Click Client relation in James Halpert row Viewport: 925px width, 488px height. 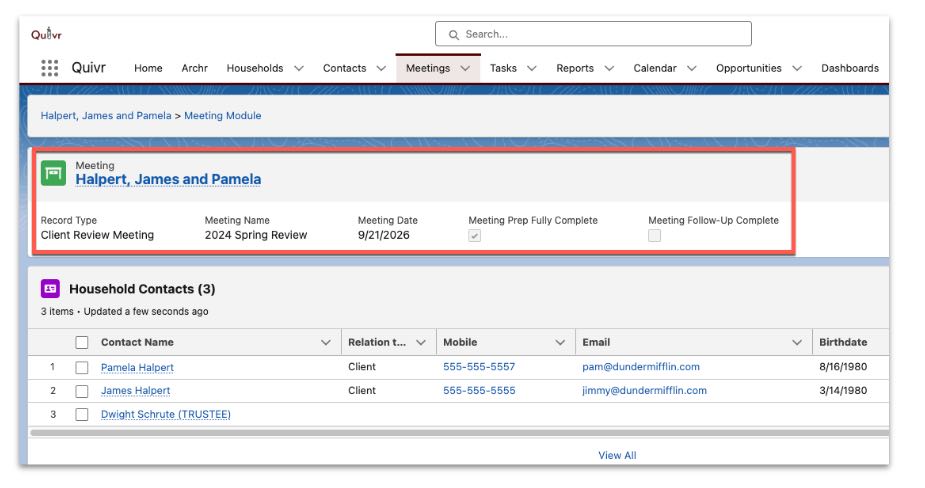(362, 390)
